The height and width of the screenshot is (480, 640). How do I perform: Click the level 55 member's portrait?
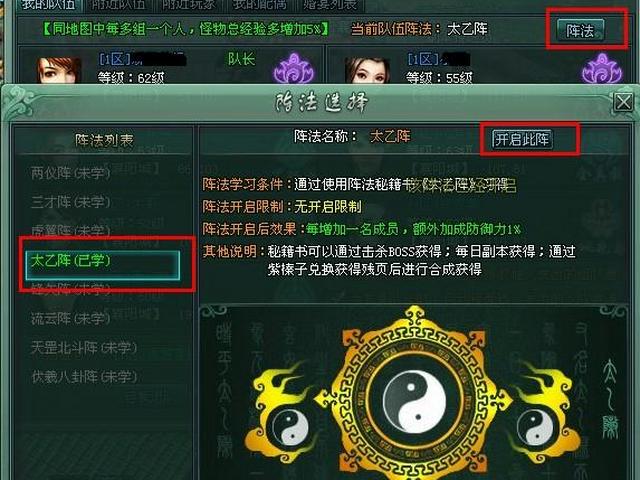tap(367, 70)
